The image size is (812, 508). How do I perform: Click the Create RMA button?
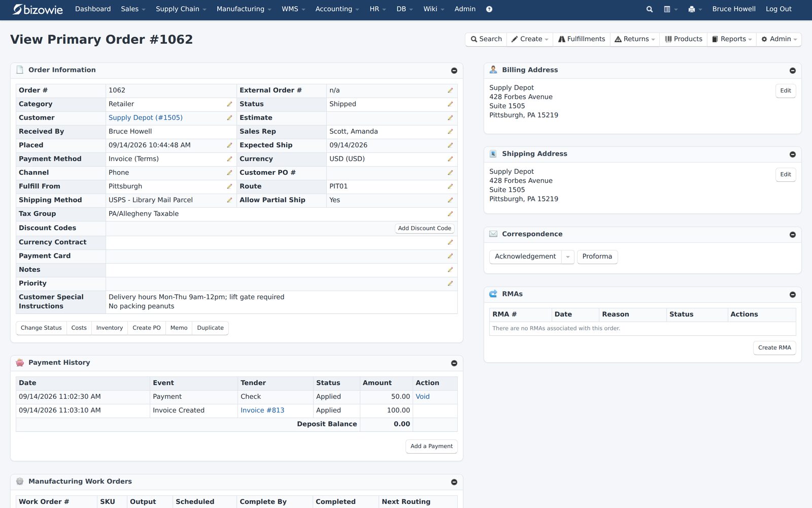pos(774,348)
